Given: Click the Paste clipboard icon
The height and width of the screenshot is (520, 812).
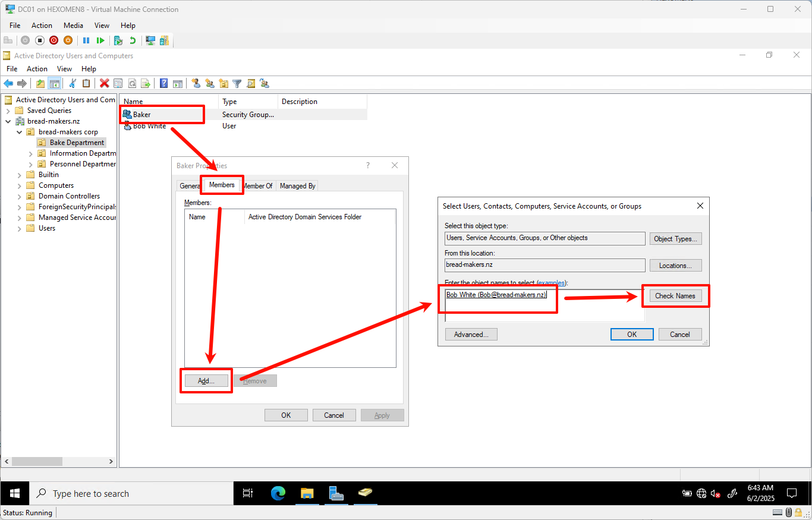Looking at the screenshot, I should pos(86,83).
